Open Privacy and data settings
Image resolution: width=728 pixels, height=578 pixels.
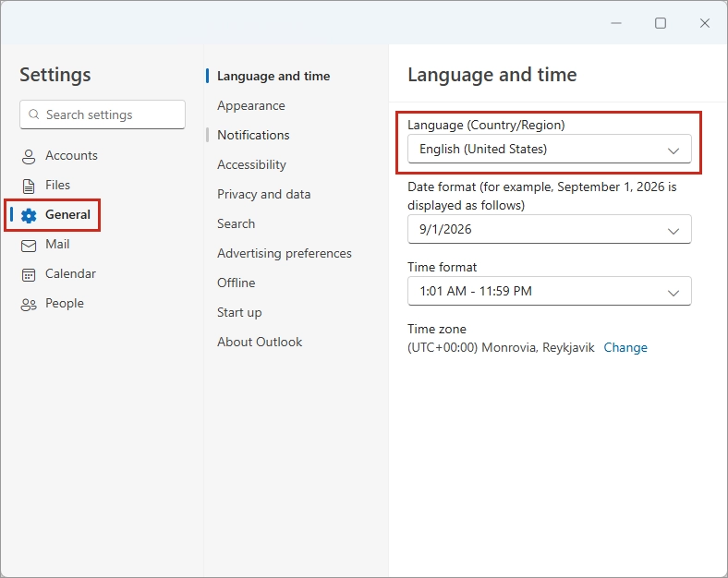point(263,194)
